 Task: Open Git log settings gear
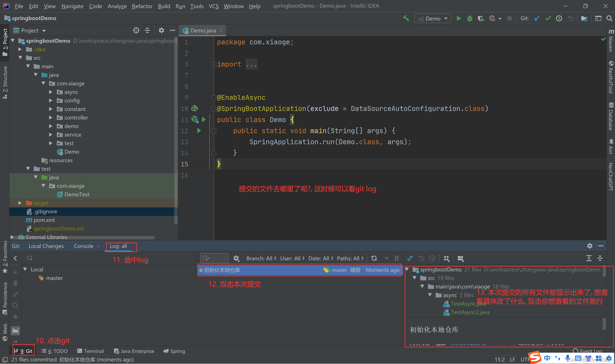tap(236, 258)
